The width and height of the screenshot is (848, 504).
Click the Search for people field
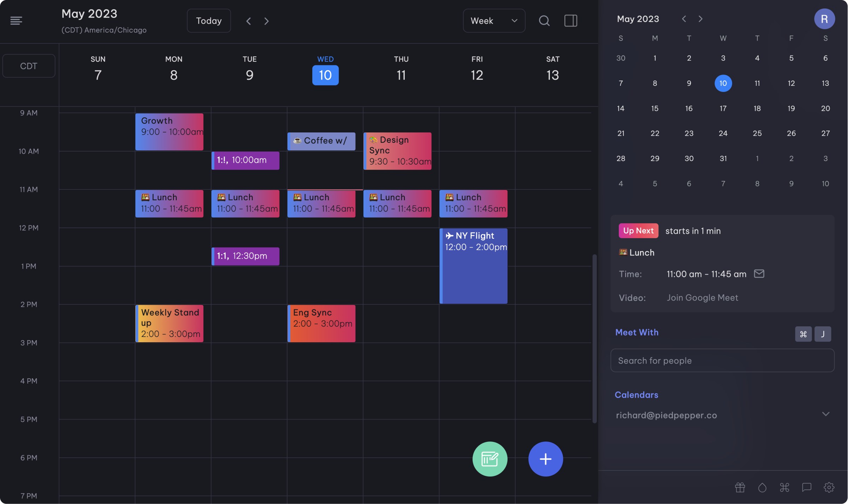pos(722,361)
